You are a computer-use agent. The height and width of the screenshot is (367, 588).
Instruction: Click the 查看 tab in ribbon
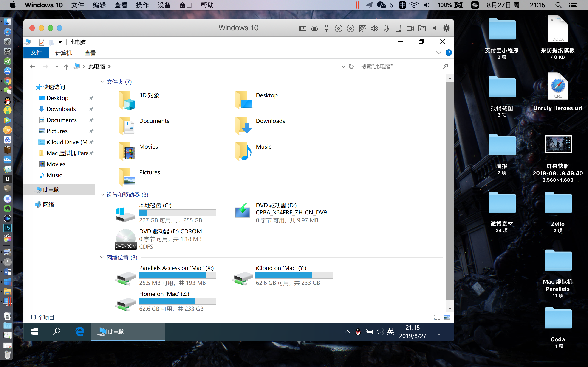coord(90,53)
